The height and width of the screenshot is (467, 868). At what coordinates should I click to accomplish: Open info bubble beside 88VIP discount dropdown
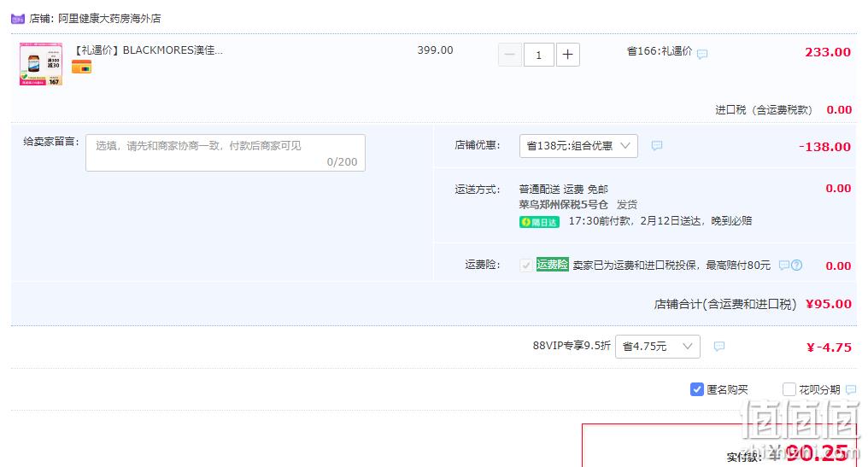(719, 347)
